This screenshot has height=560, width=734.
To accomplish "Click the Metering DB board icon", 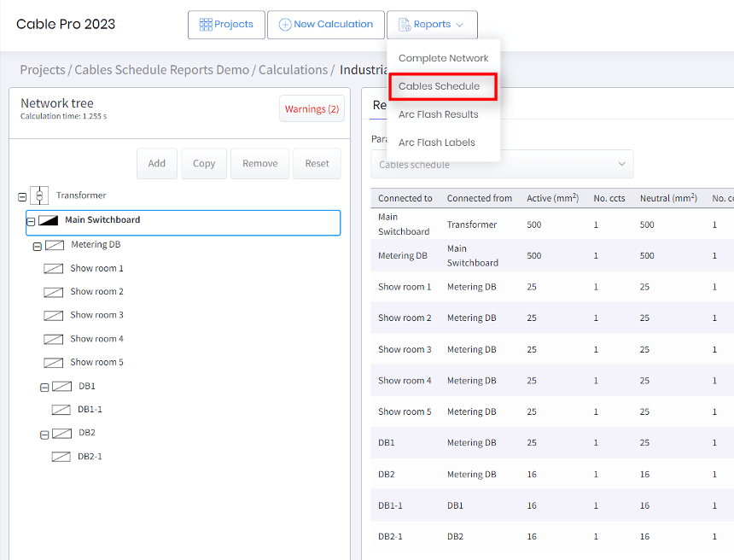I will (x=55, y=245).
